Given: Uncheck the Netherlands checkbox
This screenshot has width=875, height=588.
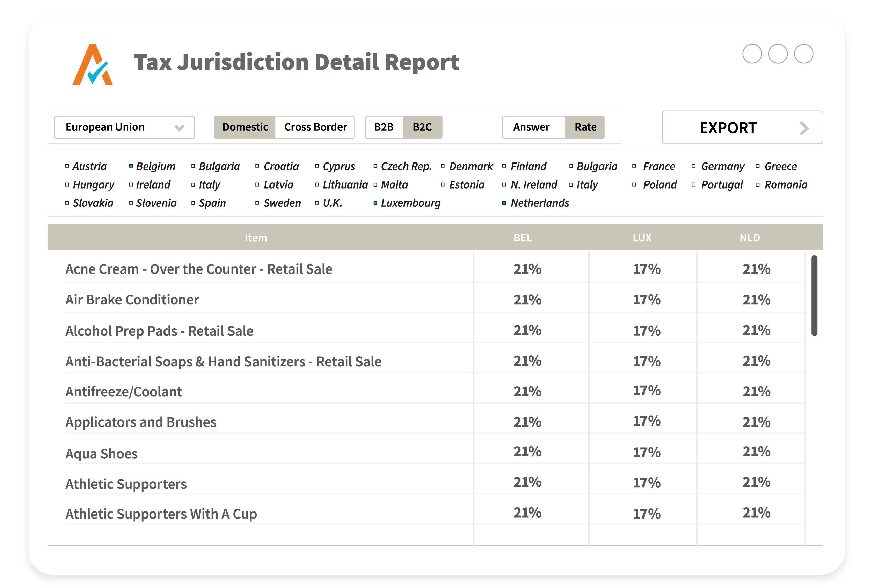Looking at the screenshot, I should point(504,203).
